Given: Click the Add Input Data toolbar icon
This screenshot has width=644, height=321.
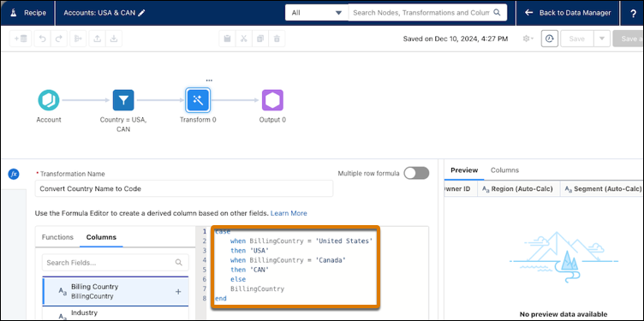Looking at the screenshot, I should [x=21, y=39].
